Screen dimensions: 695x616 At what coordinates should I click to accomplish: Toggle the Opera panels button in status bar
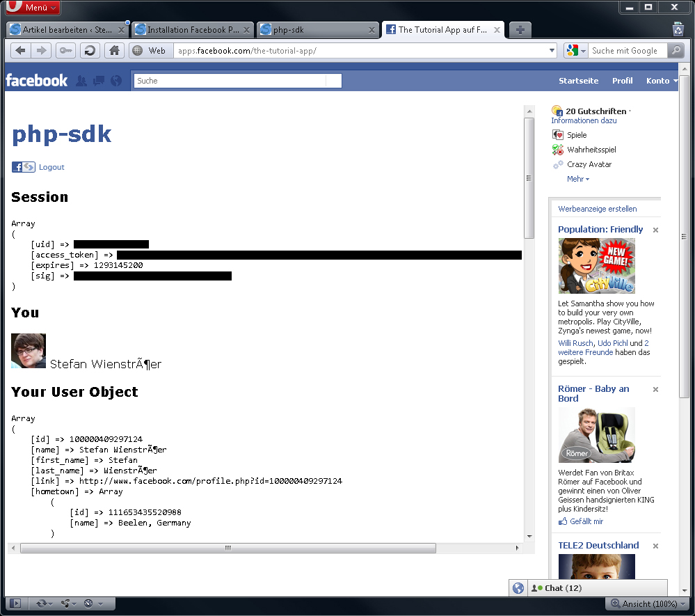coord(15,603)
